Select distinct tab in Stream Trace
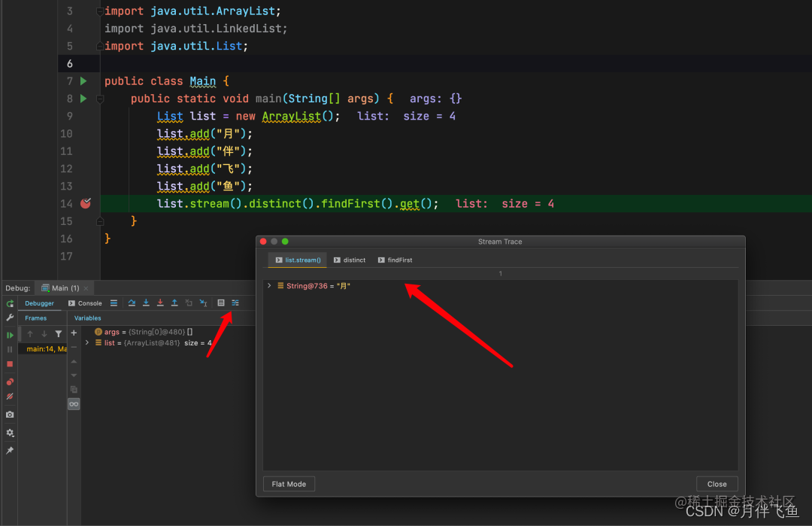 350,260
